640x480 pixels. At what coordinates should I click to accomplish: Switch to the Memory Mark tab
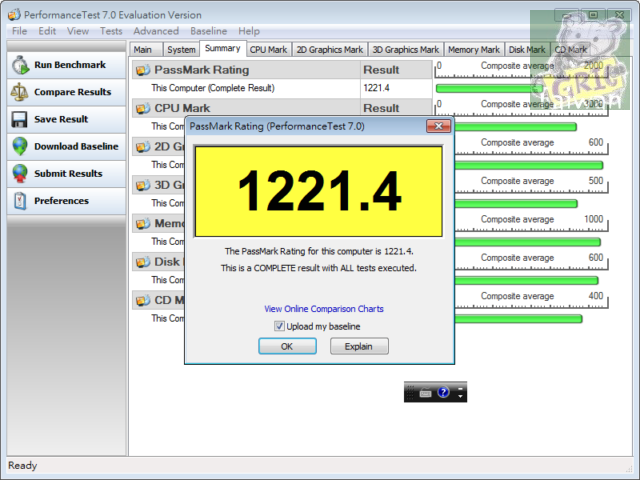[x=474, y=49]
